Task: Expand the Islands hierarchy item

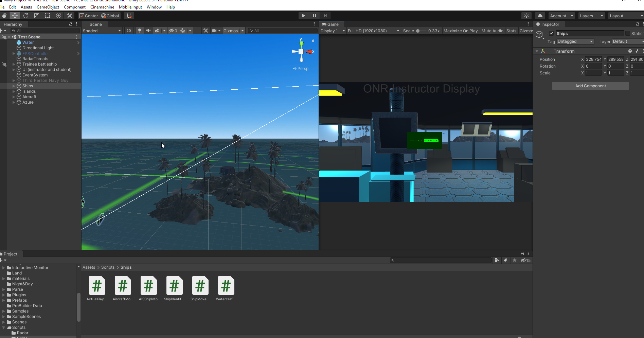Action: click(14, 91)
